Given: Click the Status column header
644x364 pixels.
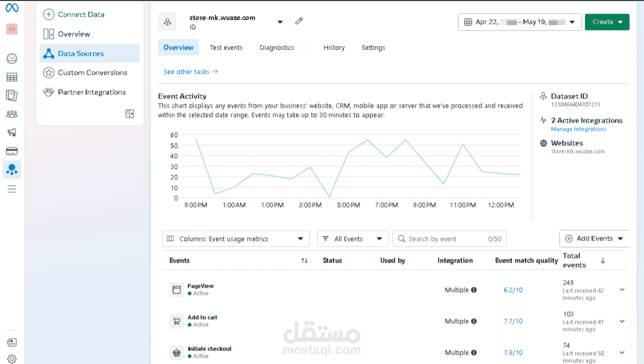Looking at the screenshot, I should coord(332,260).
